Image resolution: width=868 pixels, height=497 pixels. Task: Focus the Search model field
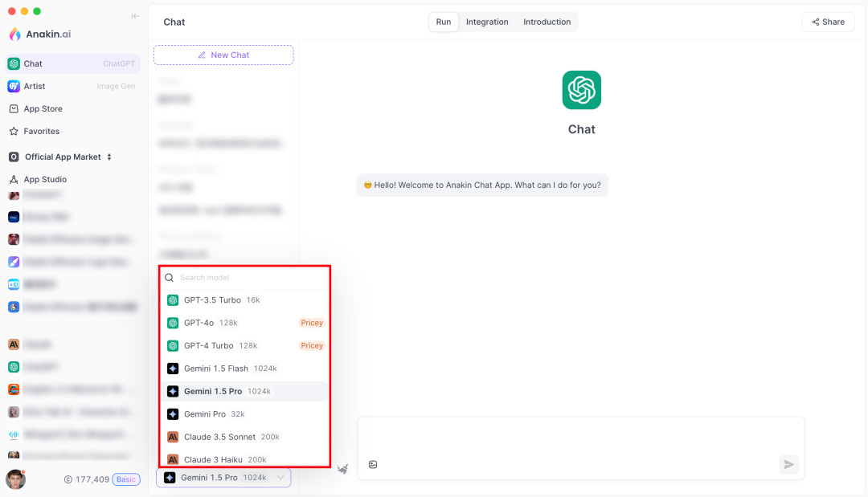[x=244, y=278]
